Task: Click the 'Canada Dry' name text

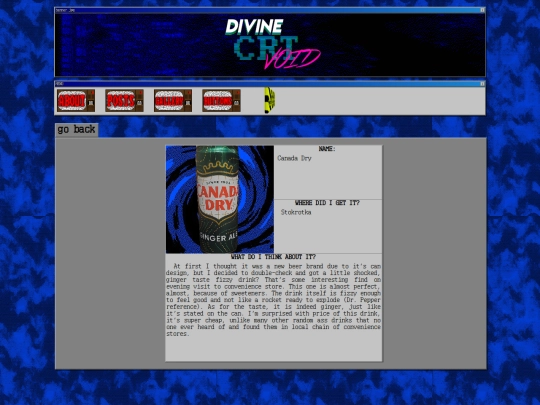Action: (x=294, y=158)
